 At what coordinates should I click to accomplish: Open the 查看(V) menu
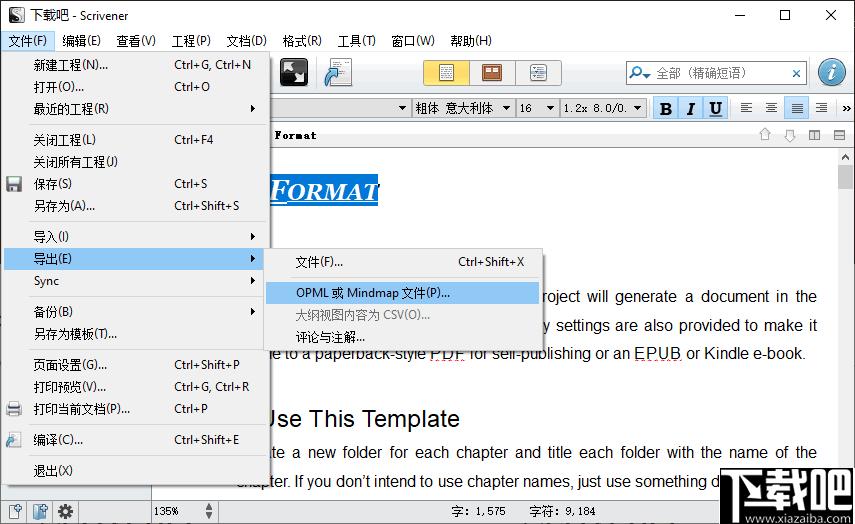click(x=136, y=41)
